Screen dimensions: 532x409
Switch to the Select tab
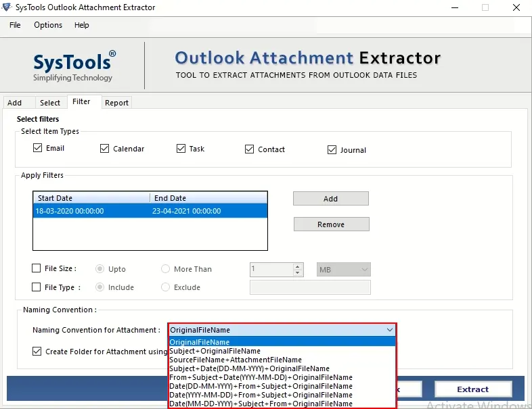(50, 103)
